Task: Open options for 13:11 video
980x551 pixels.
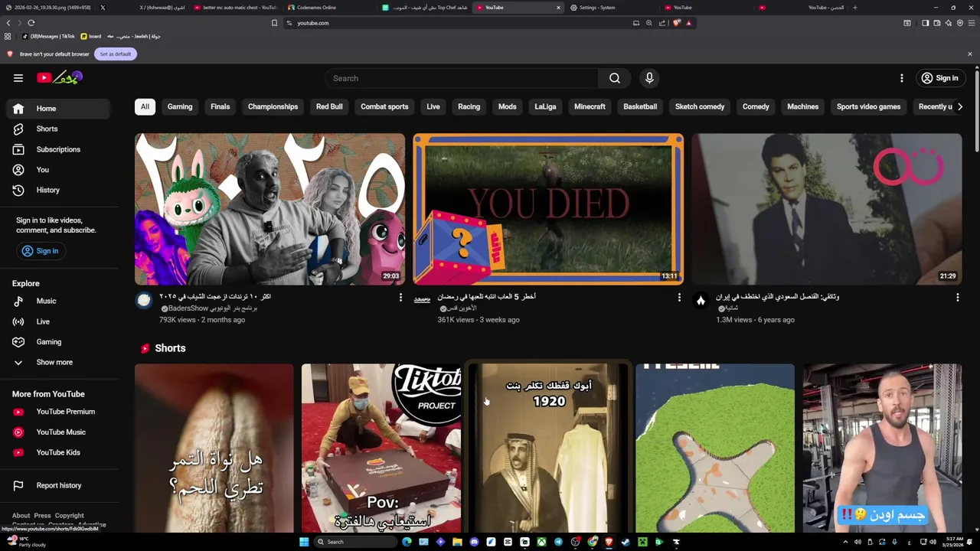Action: click(679, 297)
